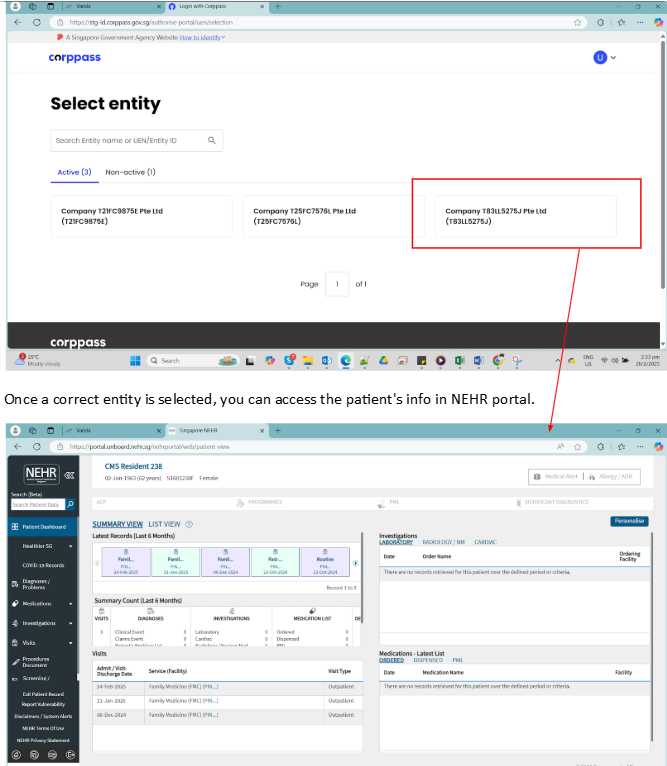Image resolution: width=667 pixels, height=766 pixels.
Task: Open the 24-Feb-2025 latest record card
Action: (x=126, y=562)
